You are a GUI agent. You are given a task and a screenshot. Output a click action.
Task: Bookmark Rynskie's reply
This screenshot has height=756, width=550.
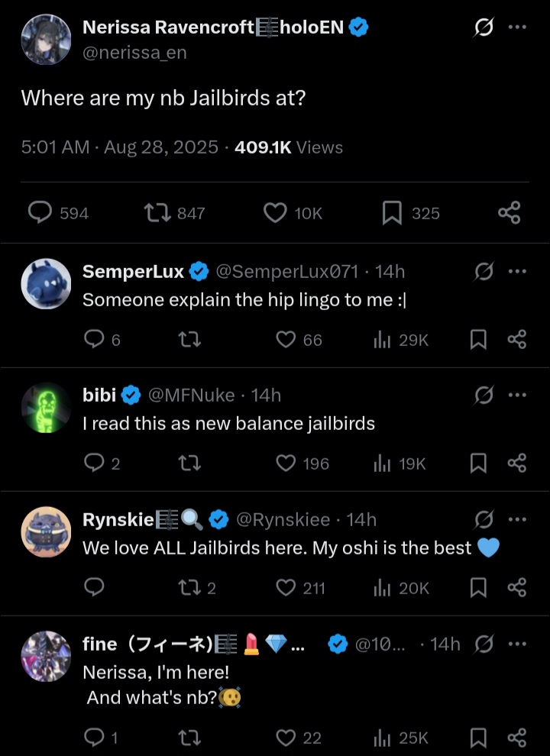(478, 587)
